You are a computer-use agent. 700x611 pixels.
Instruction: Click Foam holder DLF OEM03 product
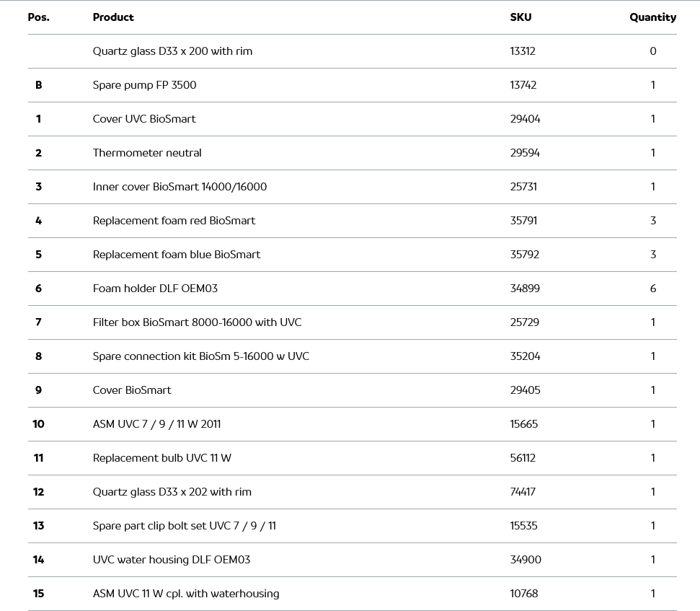click(x=155, y=289)
